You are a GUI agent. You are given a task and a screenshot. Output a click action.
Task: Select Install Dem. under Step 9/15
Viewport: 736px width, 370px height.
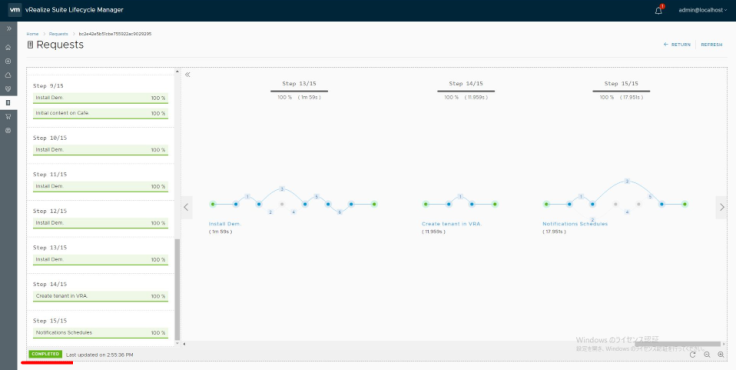point(100,98)
